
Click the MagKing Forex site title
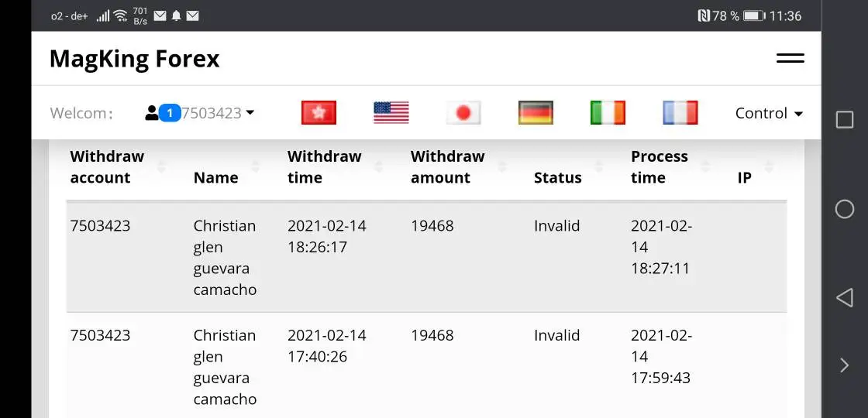[x=134, y=59]
